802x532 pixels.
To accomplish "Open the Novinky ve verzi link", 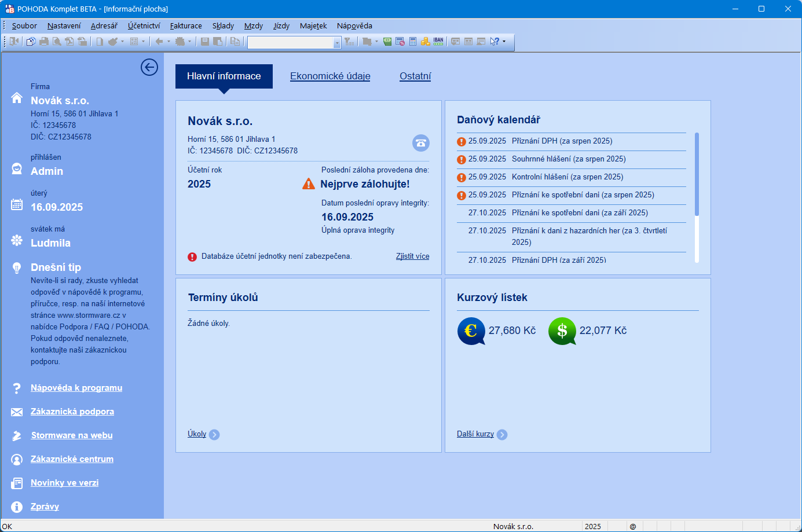I will [65, 483].
